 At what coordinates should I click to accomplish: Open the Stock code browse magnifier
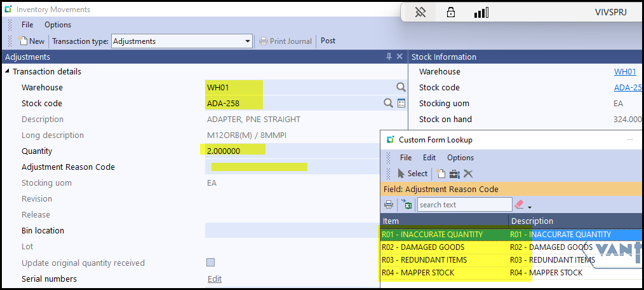(x=388, y=103)
